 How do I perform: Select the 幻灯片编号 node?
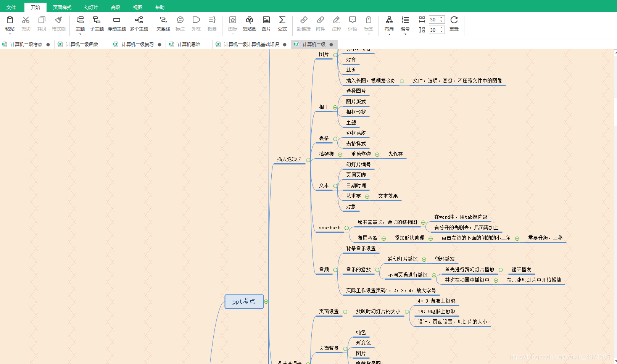358,164
